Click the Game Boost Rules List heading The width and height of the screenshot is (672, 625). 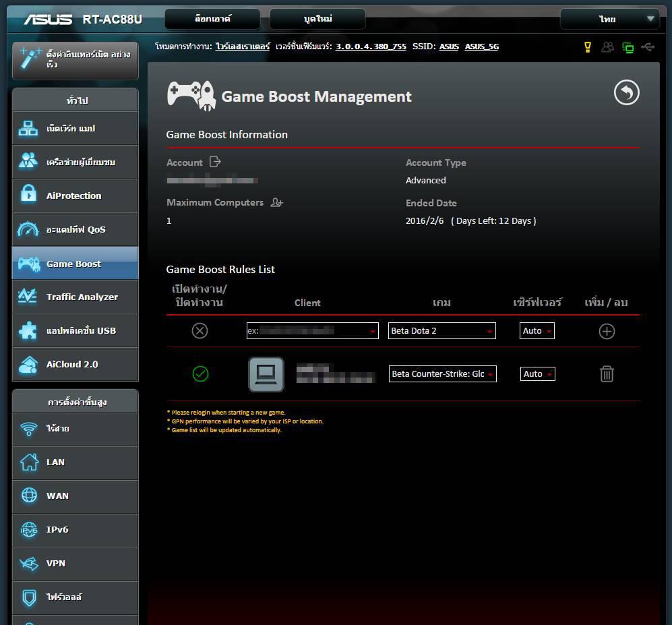220,269
